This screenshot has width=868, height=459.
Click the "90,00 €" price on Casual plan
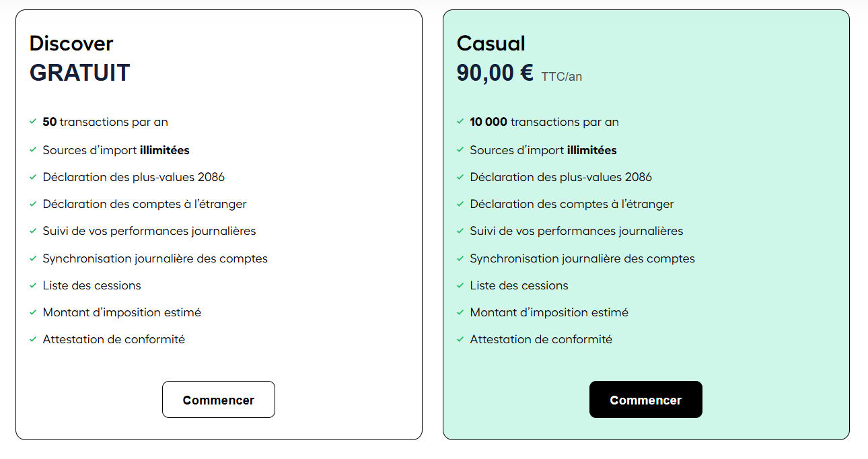point(494,72)
